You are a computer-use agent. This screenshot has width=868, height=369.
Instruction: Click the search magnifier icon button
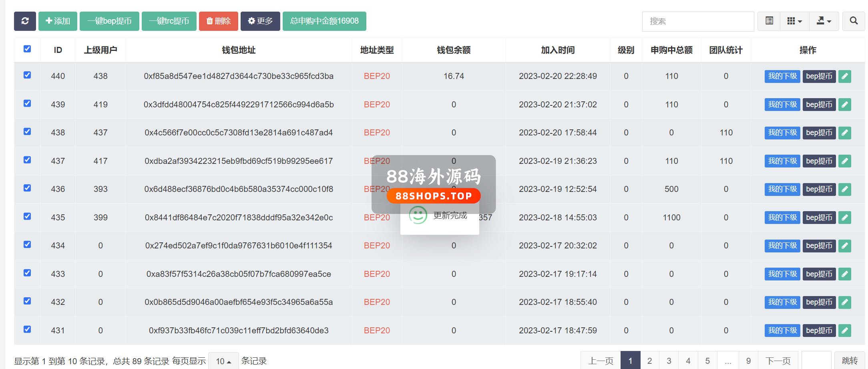[x=853, y=21]
